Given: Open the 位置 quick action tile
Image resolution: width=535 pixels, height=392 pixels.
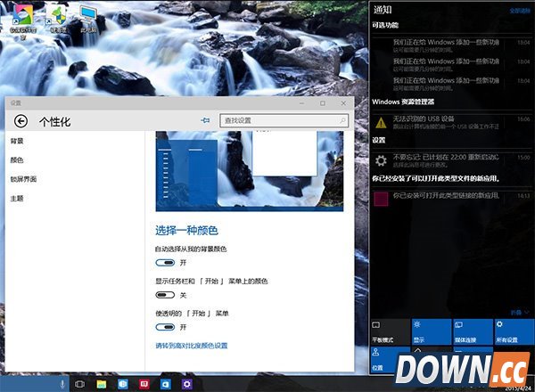Looking at the screenshot, I should point(389,359).
